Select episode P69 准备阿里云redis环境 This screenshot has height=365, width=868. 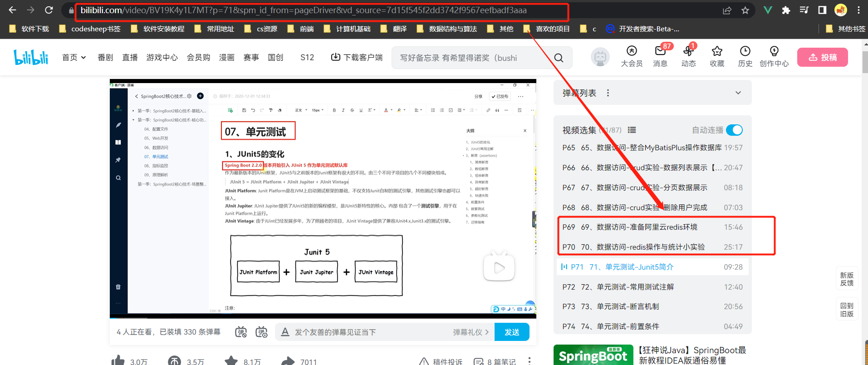click(652, 227)
